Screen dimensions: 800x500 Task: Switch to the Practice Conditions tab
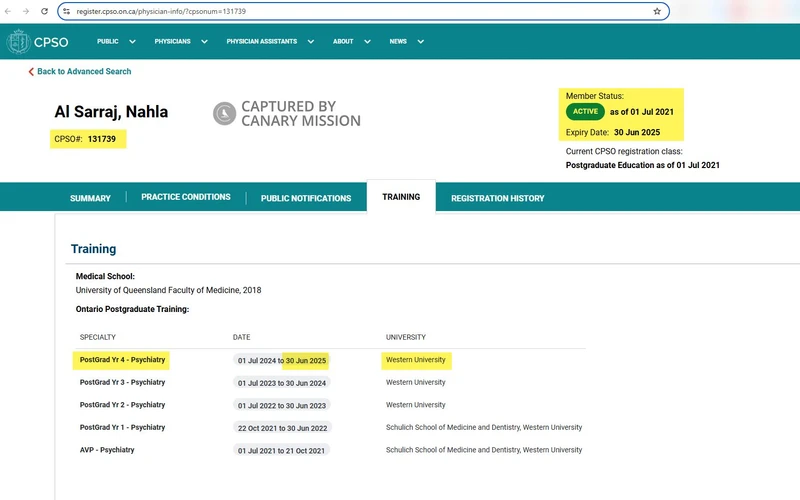tap(186, 197)
